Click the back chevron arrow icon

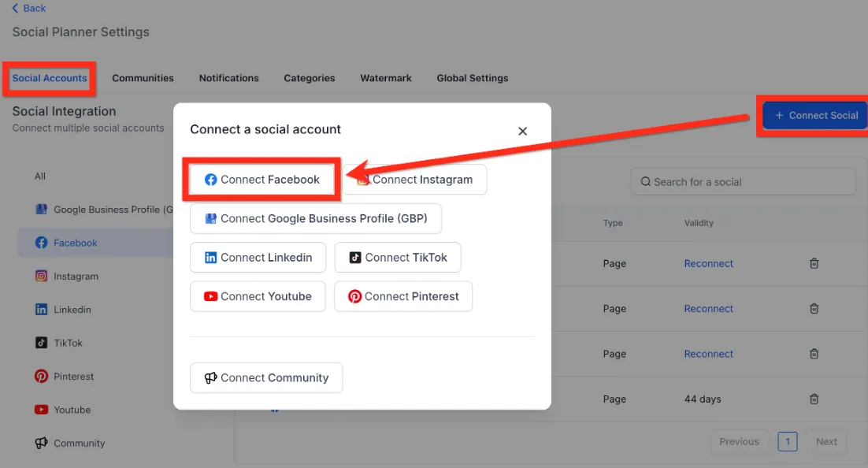tap(15, 9)
